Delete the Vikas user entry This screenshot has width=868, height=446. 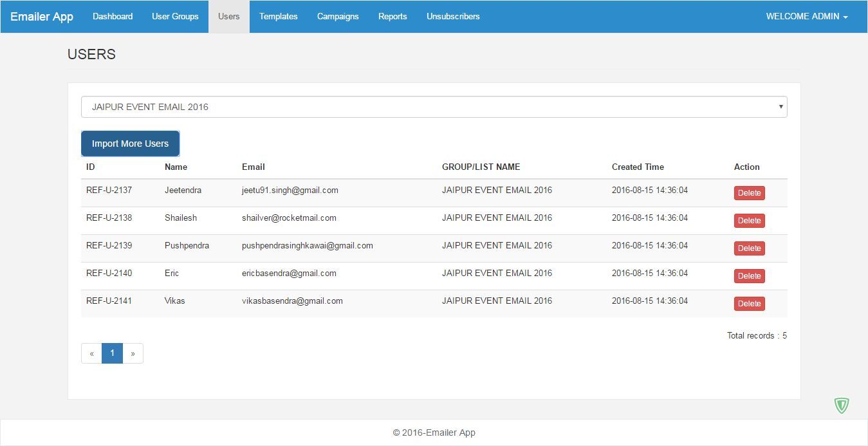[x=749, y=304]
